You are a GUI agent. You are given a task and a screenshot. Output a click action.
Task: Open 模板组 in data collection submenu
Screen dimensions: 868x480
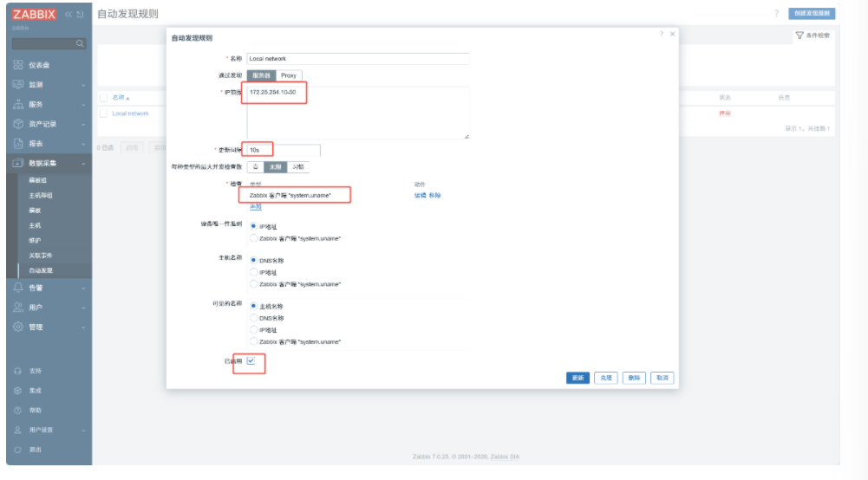37,180
